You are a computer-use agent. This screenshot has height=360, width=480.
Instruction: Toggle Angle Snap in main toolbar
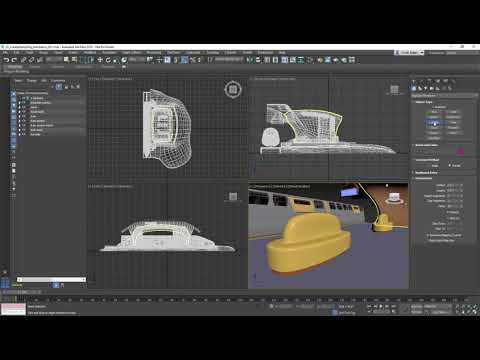click(x=184, y=60)
